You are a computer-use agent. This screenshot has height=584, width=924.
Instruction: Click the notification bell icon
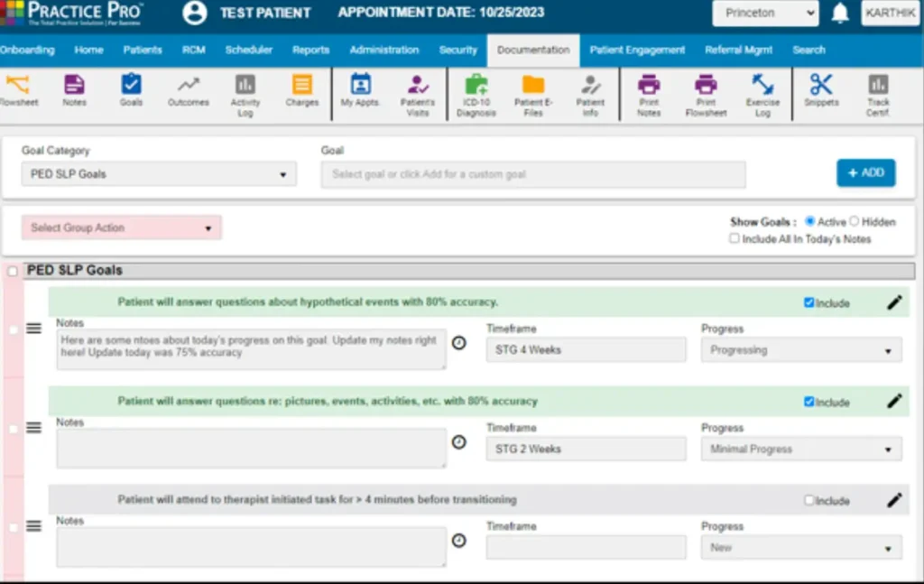click(839, 14)
